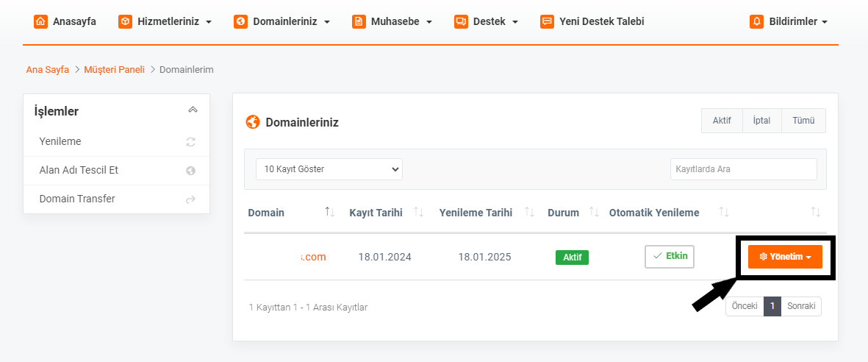Screen dimensions: 868x362
Task: Click the Domainleriniz globe icon in navbar
Action: point(240,21)
